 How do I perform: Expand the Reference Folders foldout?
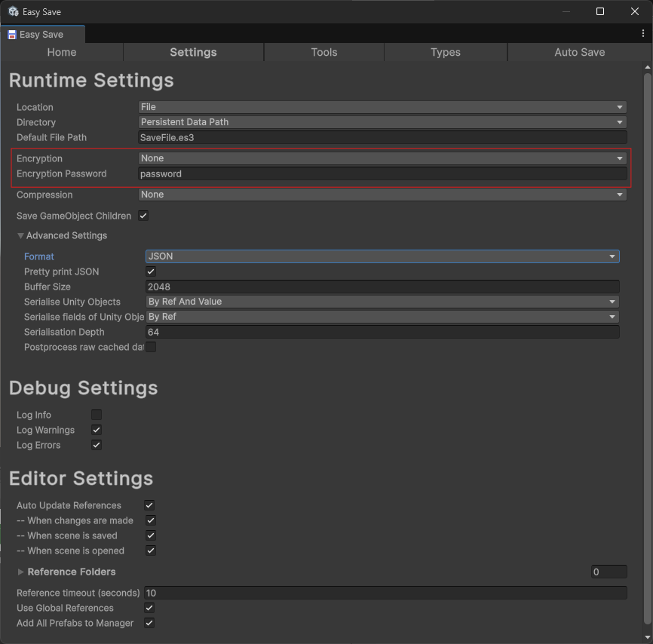coord(21,572)
